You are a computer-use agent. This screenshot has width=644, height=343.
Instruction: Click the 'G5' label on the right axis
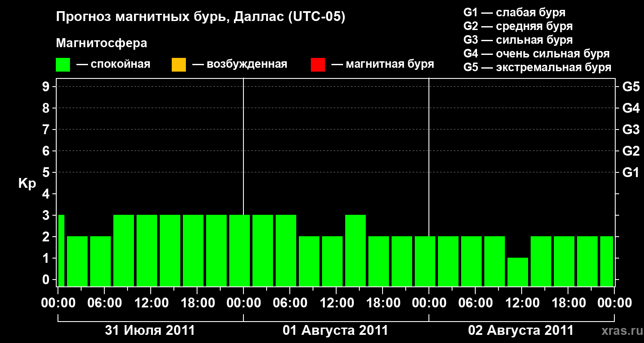pyautogui.click(x=631, y=87)
